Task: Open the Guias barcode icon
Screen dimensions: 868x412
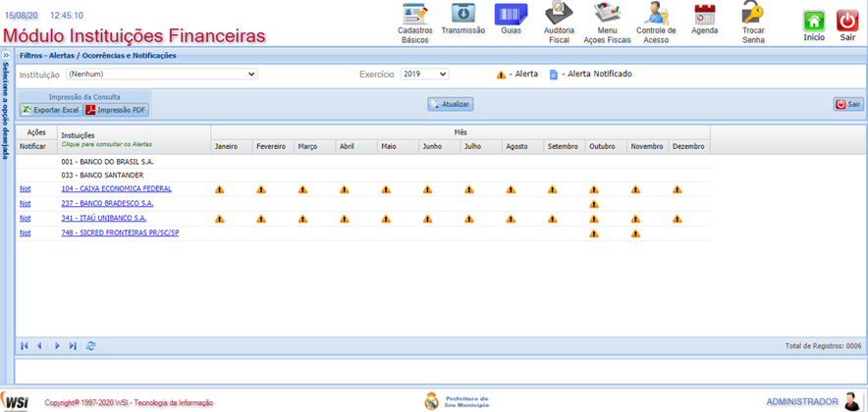Action: coord(511,14)
